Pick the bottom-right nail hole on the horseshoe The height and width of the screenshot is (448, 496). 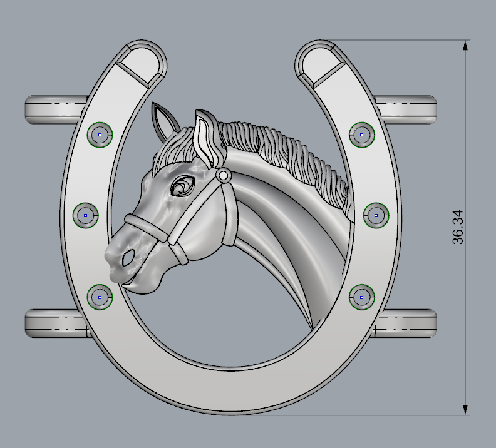click(361, 296)
